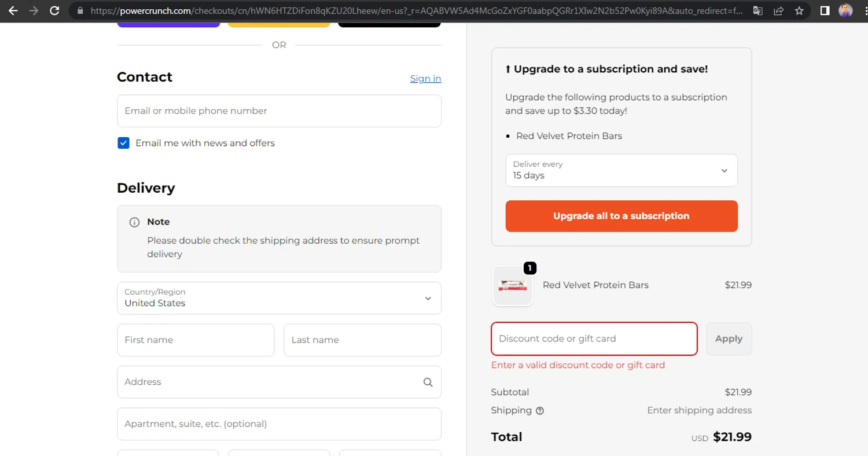868x456 pixels.
Task: Open the translate page icon
Action: click(x=757, y=10)
